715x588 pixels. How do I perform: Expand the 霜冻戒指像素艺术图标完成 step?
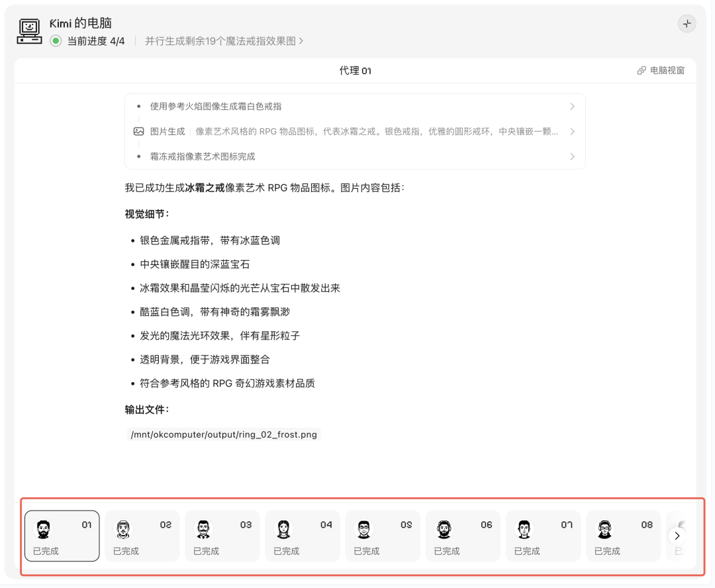572,156
